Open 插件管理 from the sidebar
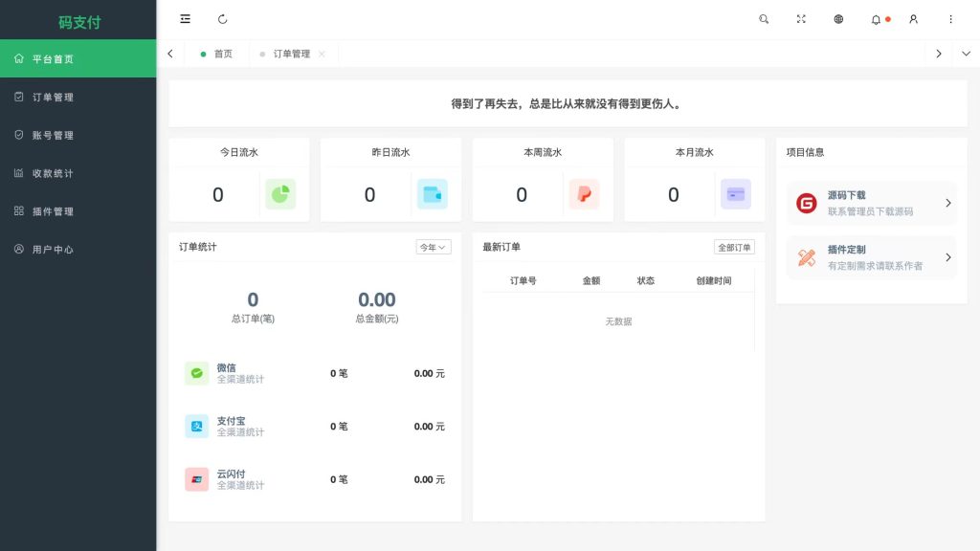 click(53, 211)
